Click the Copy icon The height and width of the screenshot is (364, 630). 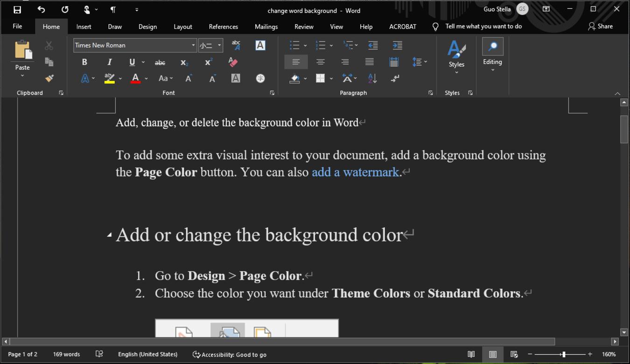[x=49, y=62]
